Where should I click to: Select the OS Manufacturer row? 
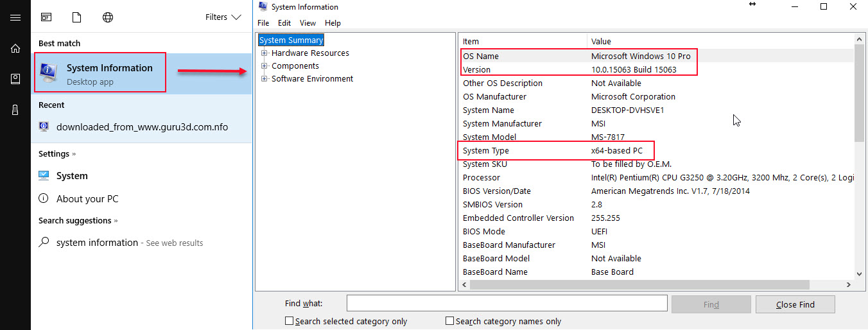point(657,96)
